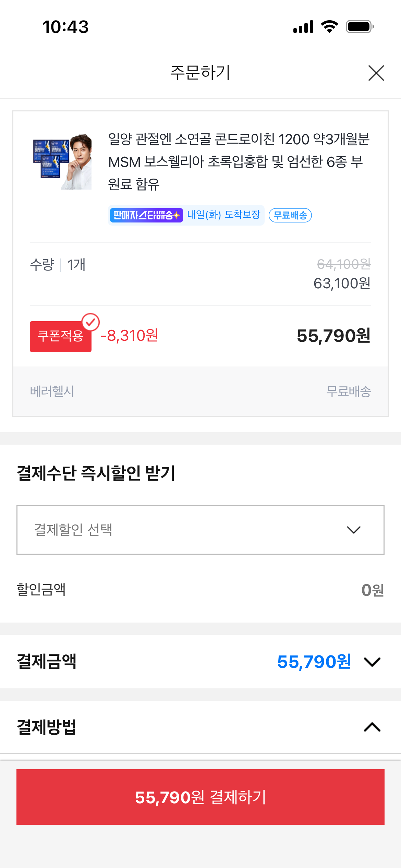401x868 pixels.
Task: Tap the 내일(화) 도착보장 label
Action: tap(223, 215)
